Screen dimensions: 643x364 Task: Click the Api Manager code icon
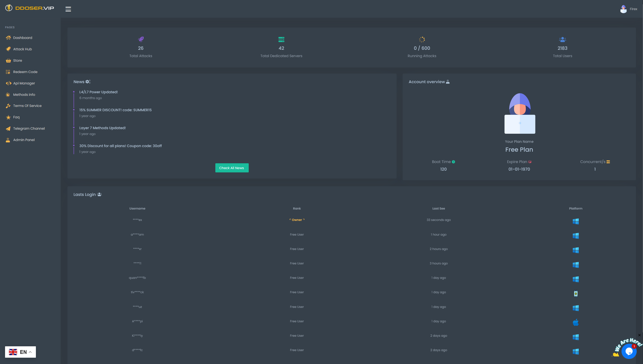point(8,83)
